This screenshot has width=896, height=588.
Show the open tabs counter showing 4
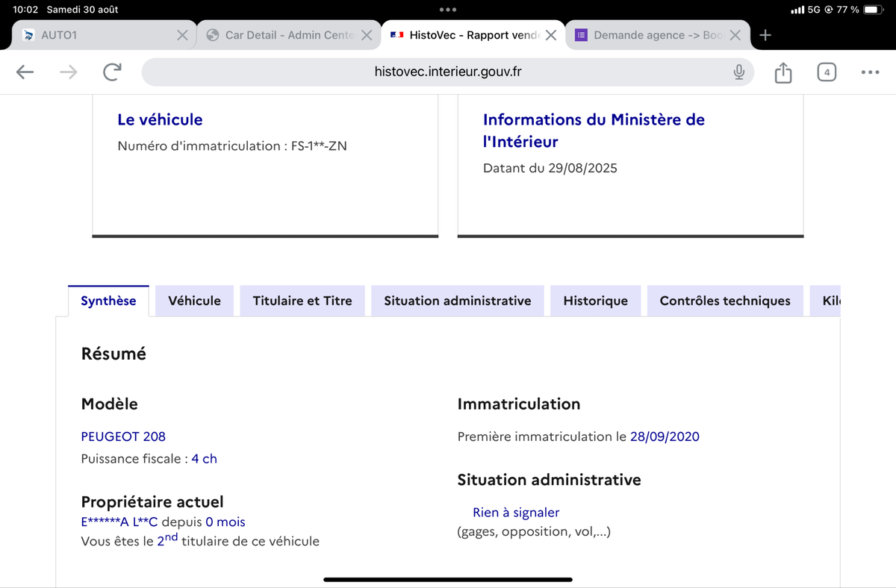(826, 72)
